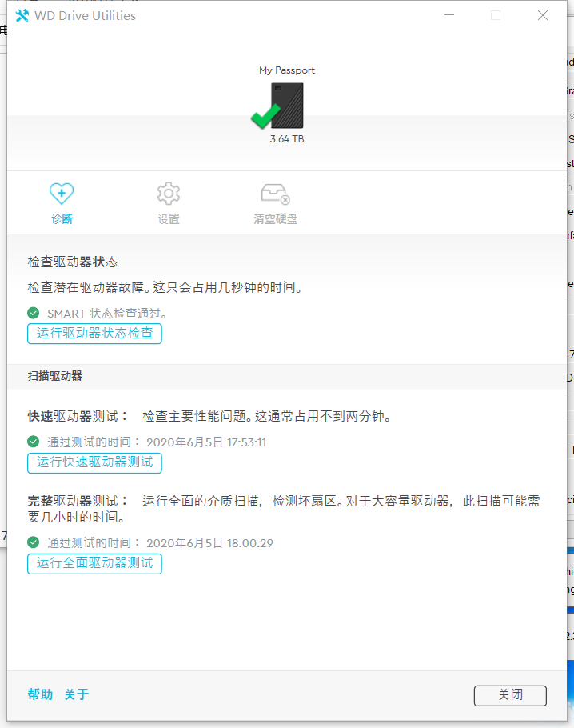Click the WD Drive Utilities wrench icon
The height and width of the screenshot is (728, 574).
[22, 15]
